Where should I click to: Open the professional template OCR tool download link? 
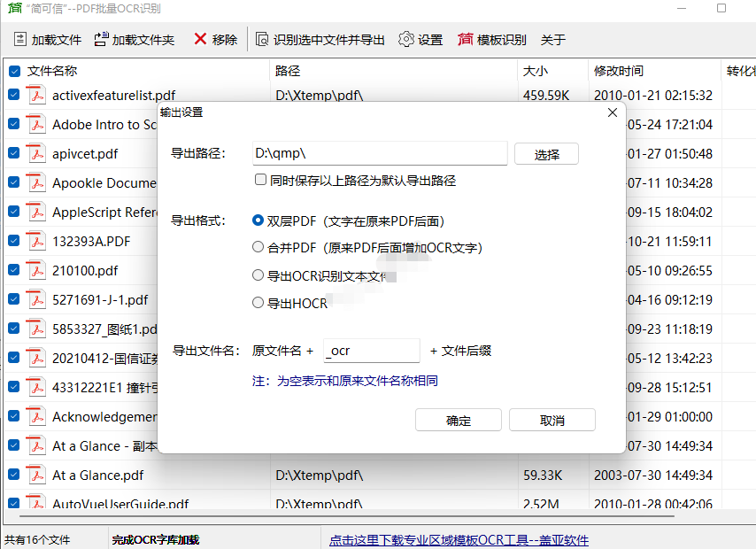[x=459, y=539]
